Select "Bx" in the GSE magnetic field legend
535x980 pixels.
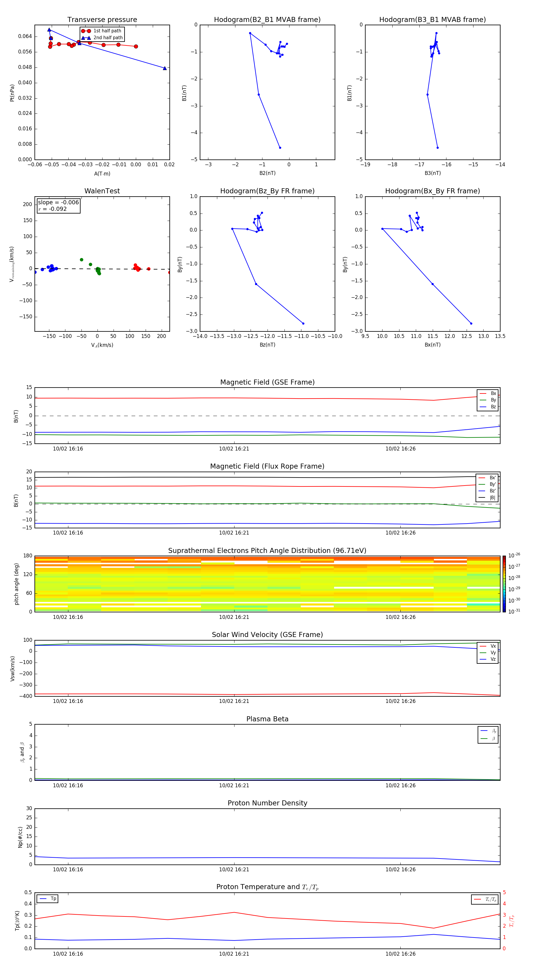coord(488,393)
